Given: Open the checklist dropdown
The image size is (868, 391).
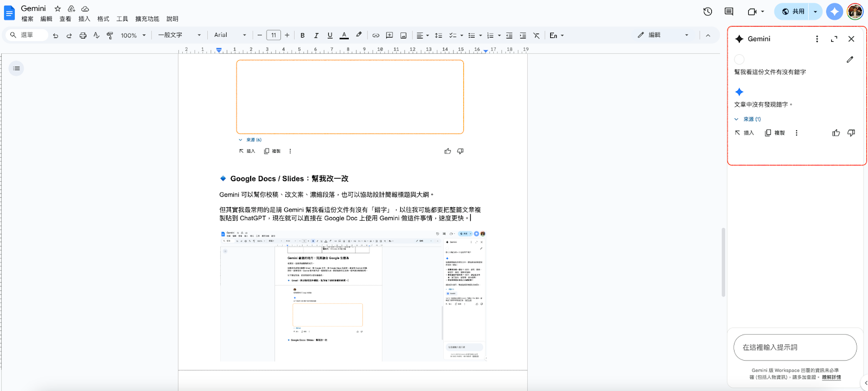Looking at the screenshot, I should 456,35.
